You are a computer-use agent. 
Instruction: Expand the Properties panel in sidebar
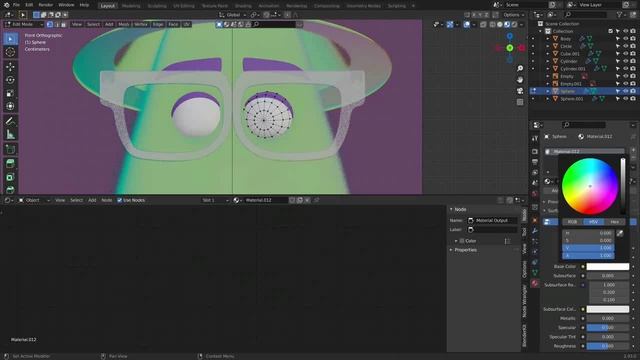tap(465, 250)
